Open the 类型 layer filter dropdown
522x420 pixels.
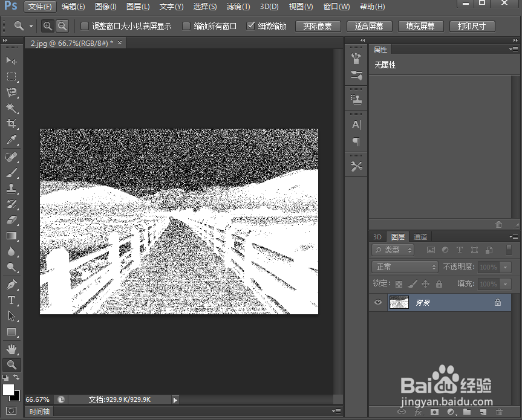(393, 250)
